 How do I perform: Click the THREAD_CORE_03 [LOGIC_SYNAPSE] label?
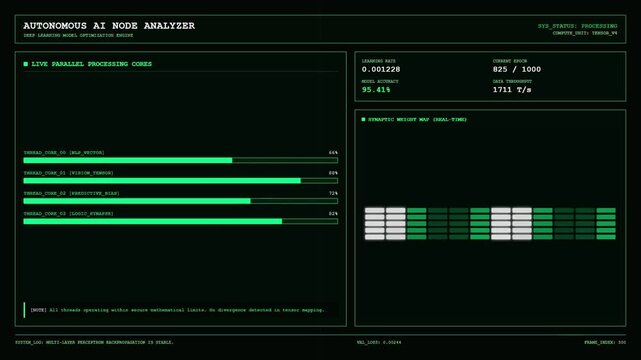click(69, 213)
